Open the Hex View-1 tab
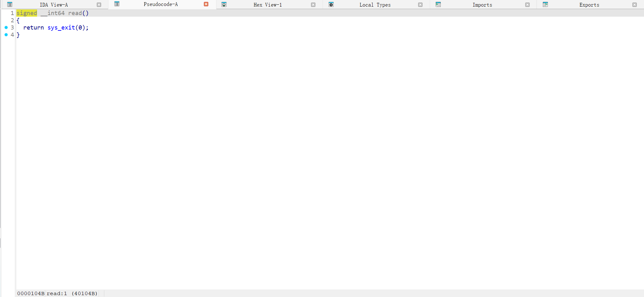 (x=268, y=5)
